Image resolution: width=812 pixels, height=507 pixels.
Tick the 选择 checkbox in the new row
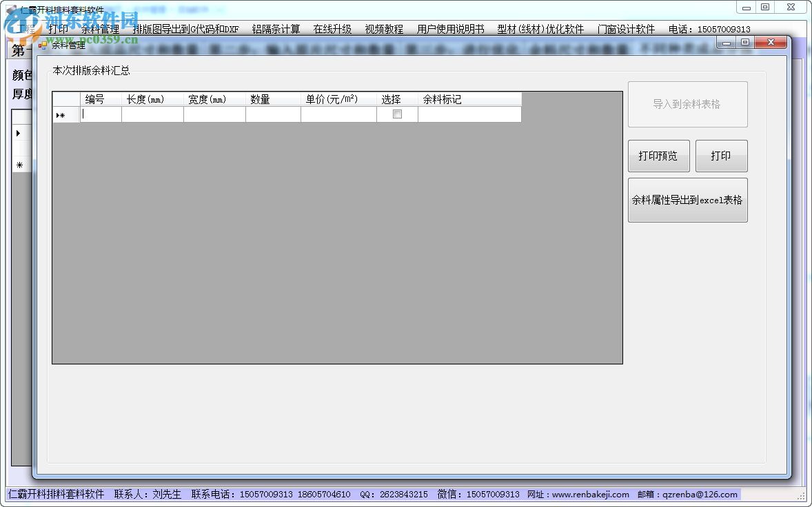(x=397, y=115)
